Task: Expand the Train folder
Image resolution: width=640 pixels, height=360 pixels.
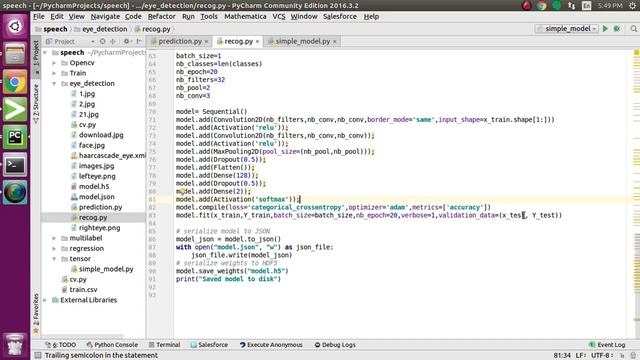Action: 54,73
